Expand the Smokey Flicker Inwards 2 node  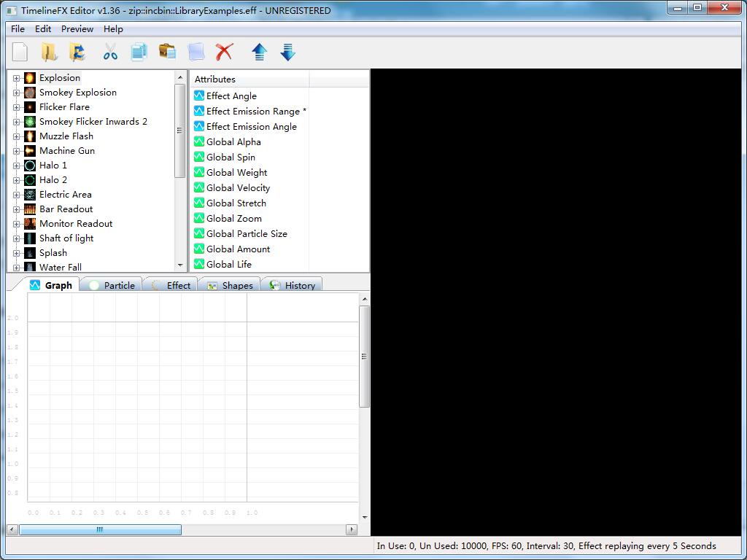[x=16, y=122]
